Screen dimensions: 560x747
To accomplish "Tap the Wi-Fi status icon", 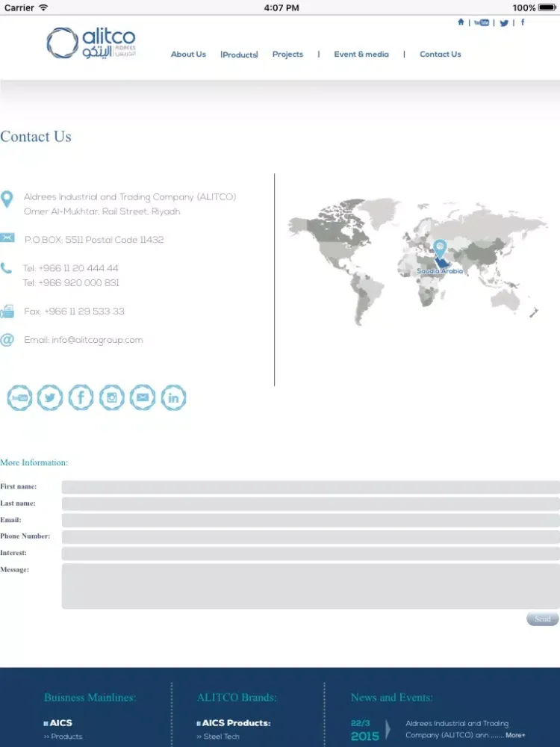I will coord(43,7).
